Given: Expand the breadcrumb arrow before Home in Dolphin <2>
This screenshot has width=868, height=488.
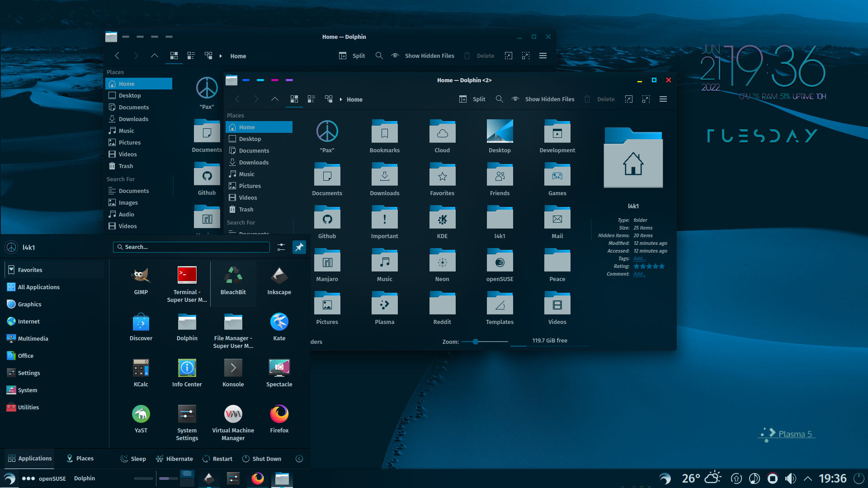Looking at the screenshot, I should [341, 99].
